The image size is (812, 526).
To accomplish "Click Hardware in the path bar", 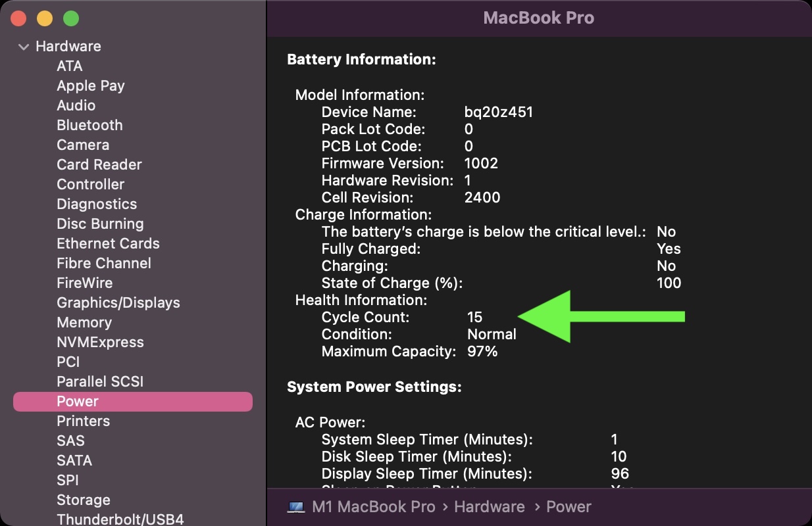I will [x=489, y=507].
